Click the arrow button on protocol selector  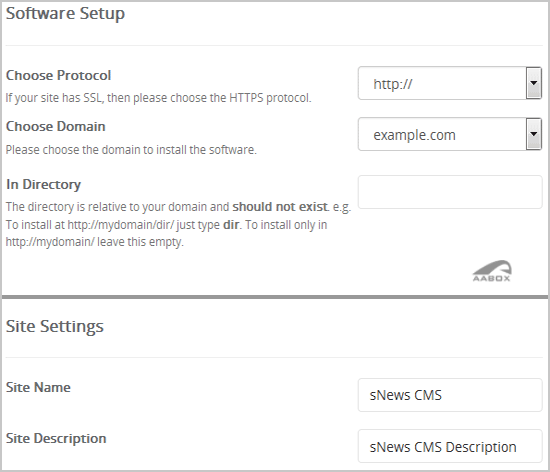(x=534, y=83)
